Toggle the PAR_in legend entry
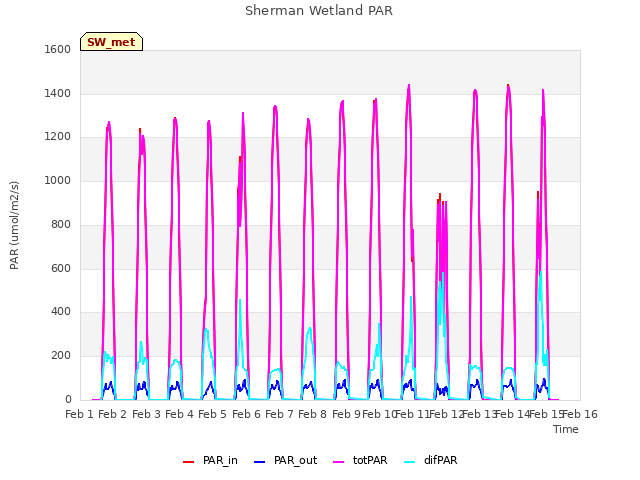 (210, 460)
